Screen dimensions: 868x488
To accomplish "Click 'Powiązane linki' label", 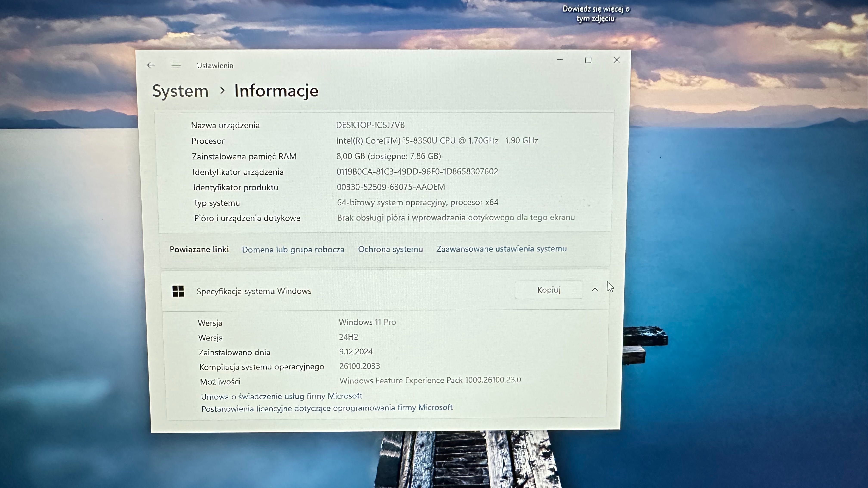I will pos(199,249).
